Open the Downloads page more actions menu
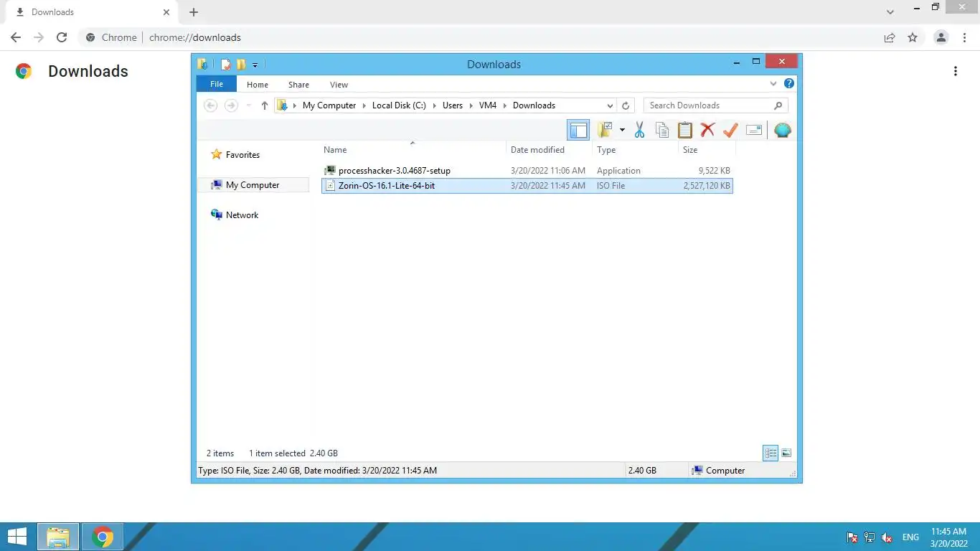The width and height of the screenshot is (980, 551). (x=955, y=71)
